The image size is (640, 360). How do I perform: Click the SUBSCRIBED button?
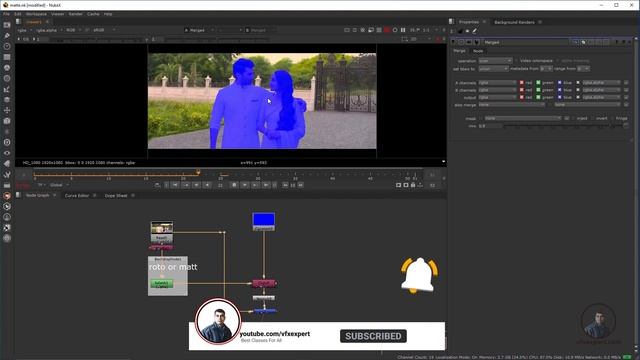click(x=373, y=336)
